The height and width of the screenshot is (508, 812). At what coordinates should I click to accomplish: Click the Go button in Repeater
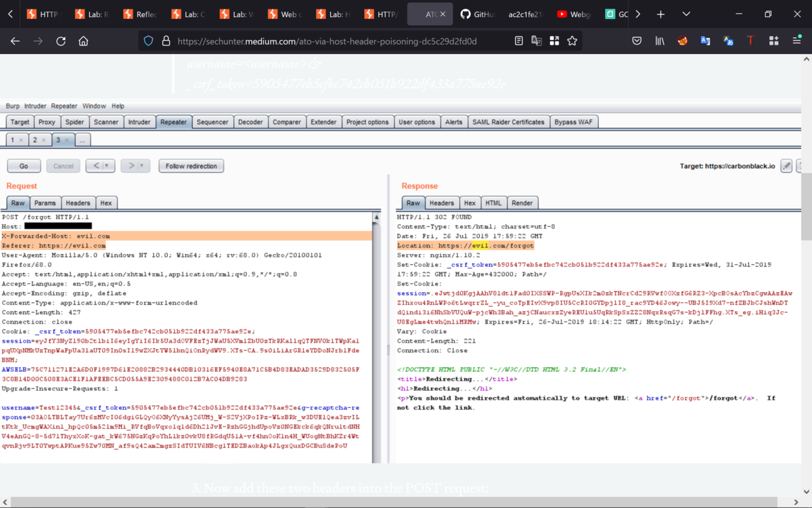click(24, 166)
